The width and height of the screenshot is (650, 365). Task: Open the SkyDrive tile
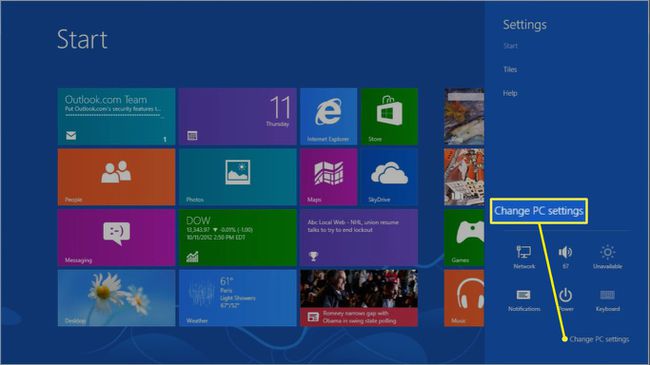coord(389,177)
